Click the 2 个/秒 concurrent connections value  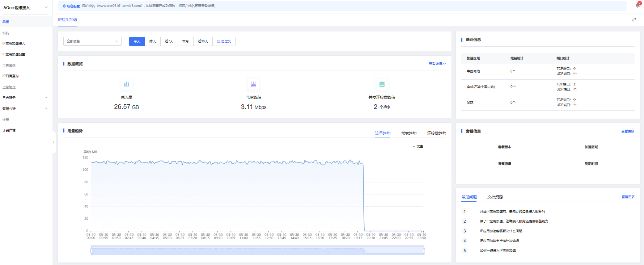(382, 107)
